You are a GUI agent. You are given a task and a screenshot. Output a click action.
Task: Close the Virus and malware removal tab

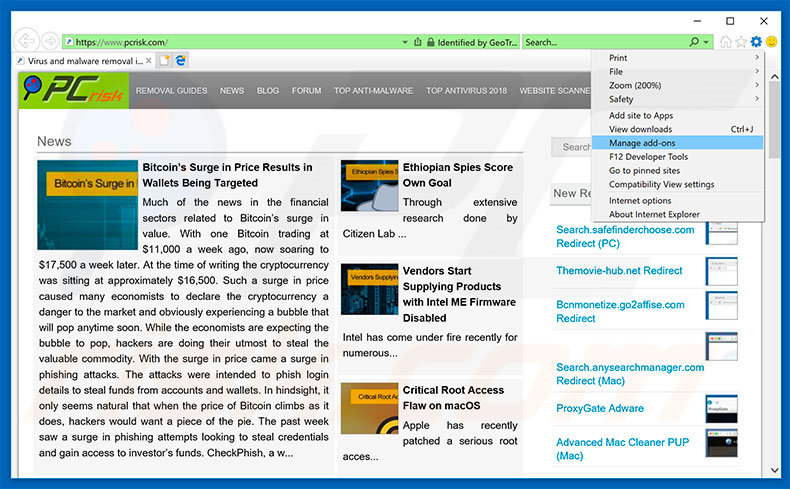click(x=149, y=61)
